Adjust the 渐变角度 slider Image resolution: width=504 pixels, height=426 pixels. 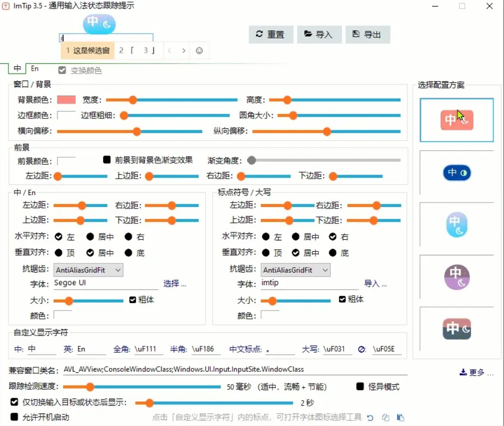324,160
